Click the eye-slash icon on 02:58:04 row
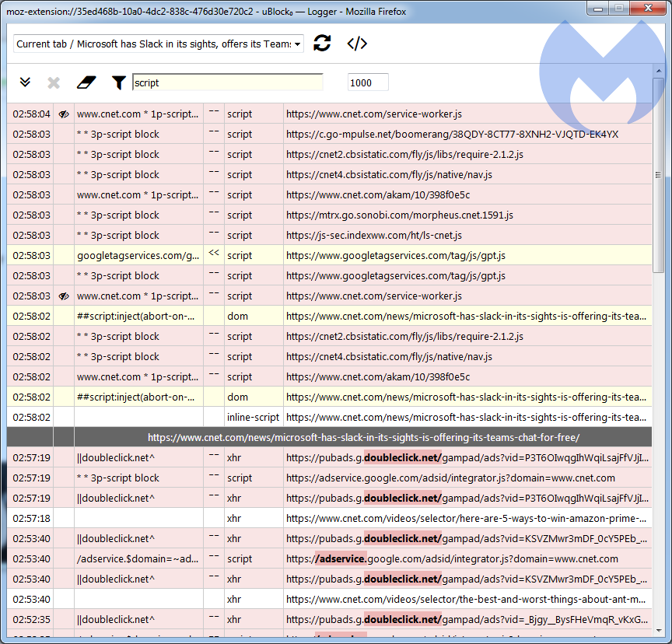Screen dimensions: 672x644 64,114
